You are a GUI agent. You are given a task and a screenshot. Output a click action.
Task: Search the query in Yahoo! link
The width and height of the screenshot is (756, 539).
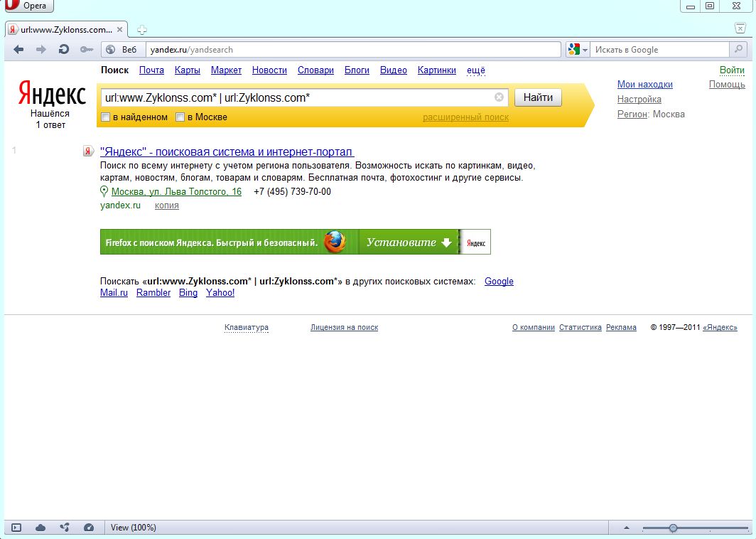coord(220,293)
